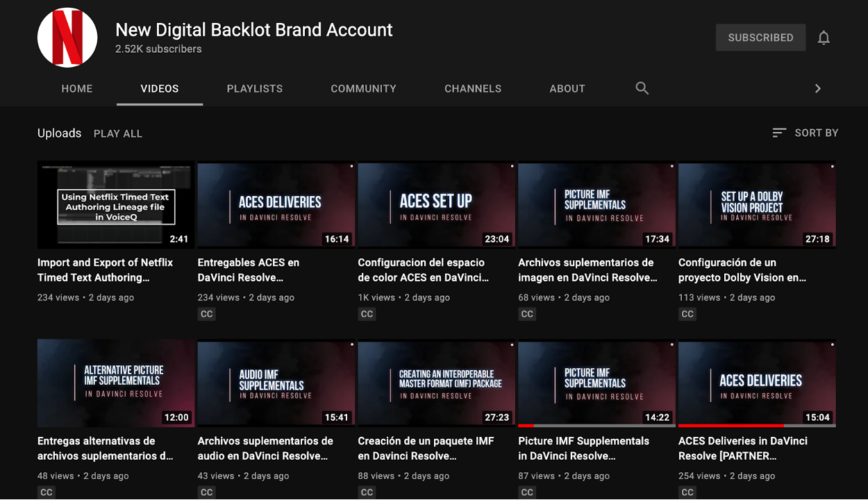The height and width of the screenshot is (500, 868).
Task: Go to the COMMUNITY tab
Action: (x=363, y=88)
